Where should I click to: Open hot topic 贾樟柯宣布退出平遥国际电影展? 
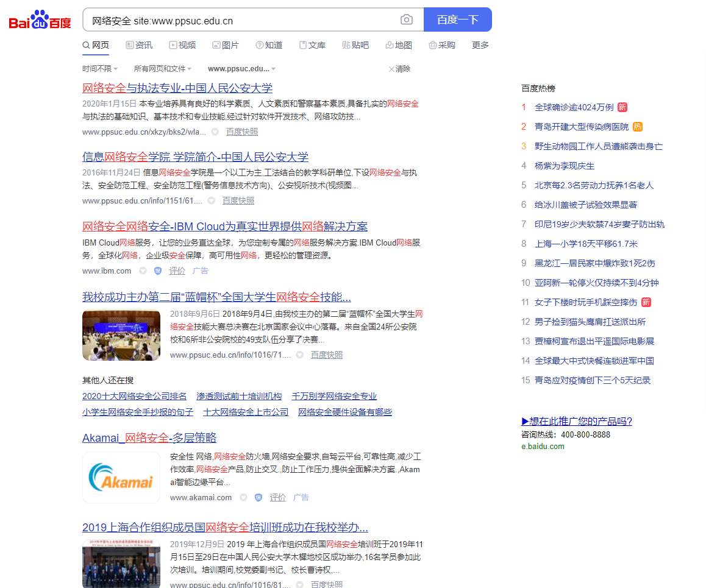(x=594, y=341)
